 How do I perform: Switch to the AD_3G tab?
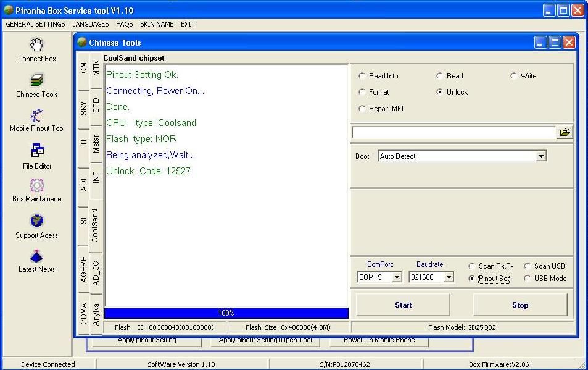click(96, 273)
